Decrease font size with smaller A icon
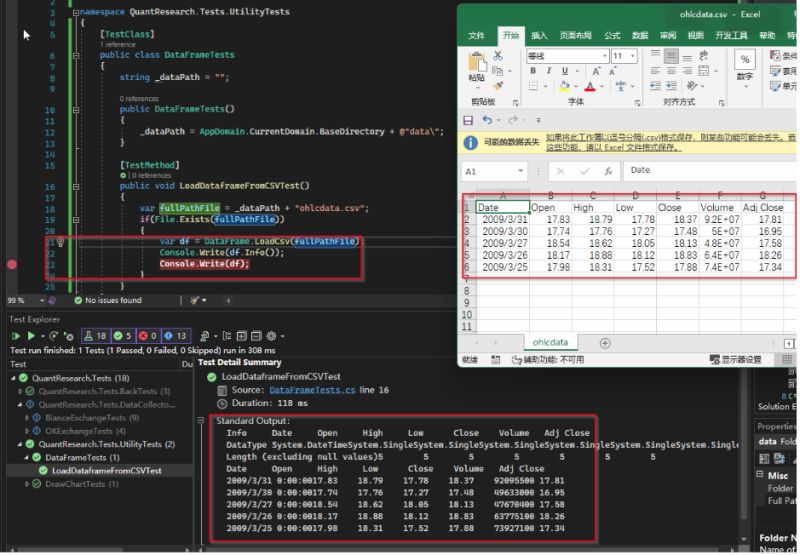Viewport: 800px width, 555px height. (612, 71)
